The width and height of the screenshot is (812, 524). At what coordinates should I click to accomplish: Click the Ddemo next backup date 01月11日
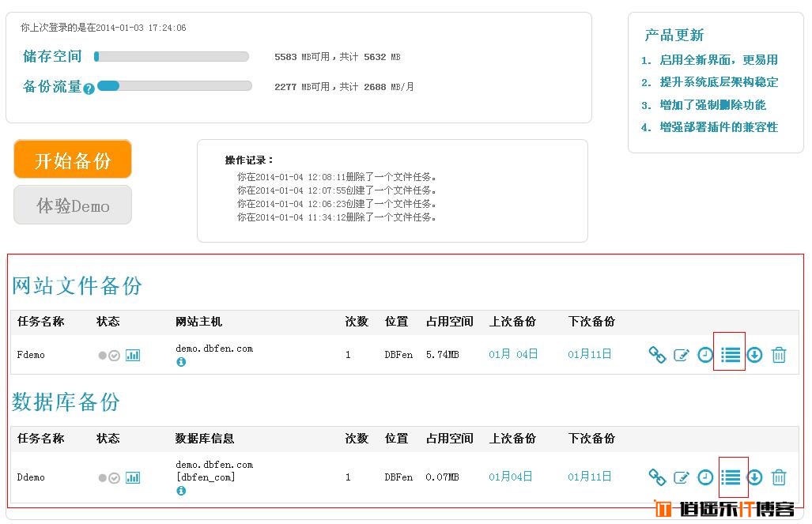coord(589,477)
